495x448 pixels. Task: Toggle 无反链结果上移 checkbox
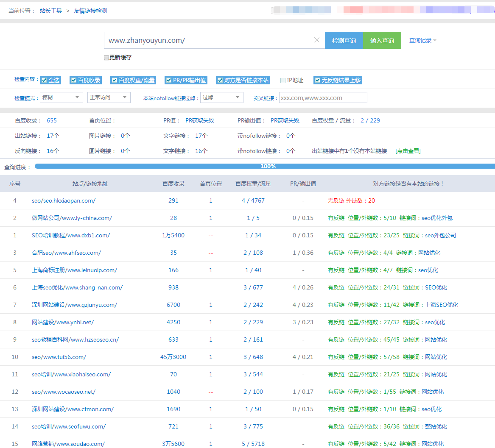[318, 80]
